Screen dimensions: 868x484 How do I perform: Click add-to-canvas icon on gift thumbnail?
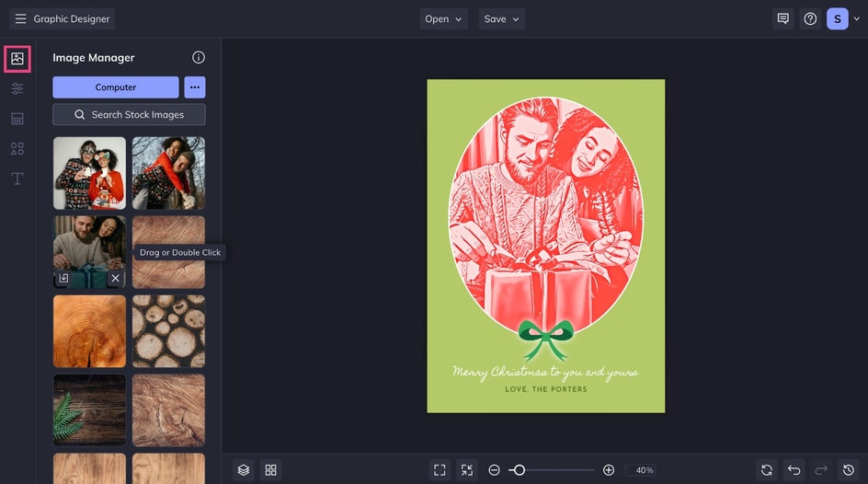tap(63, 278)
